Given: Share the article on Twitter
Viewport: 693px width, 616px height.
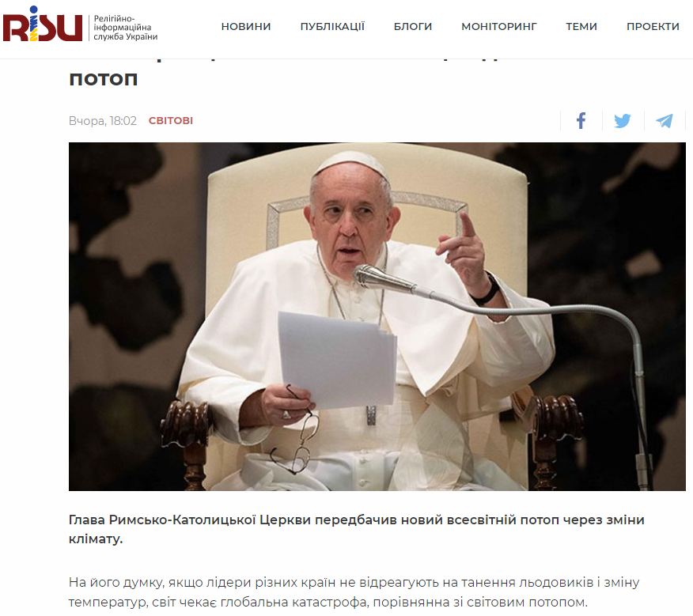Looking at the screenshot, I should coord(623,121).
